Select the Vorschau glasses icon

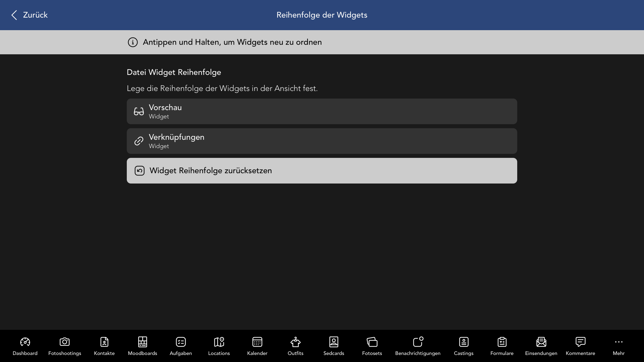[139, 111]
